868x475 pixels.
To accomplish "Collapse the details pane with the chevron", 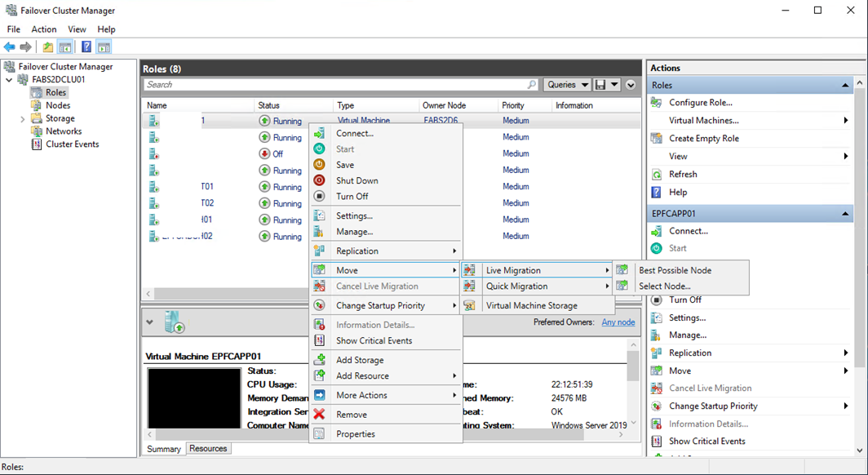I will pyautogui.click(x=149, y=322).
